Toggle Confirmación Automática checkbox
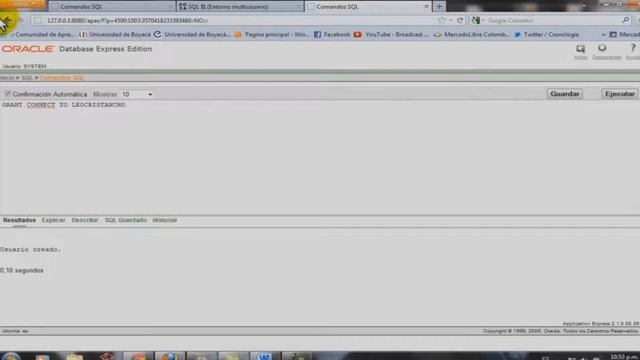640x360 pixels. point(7,94)
